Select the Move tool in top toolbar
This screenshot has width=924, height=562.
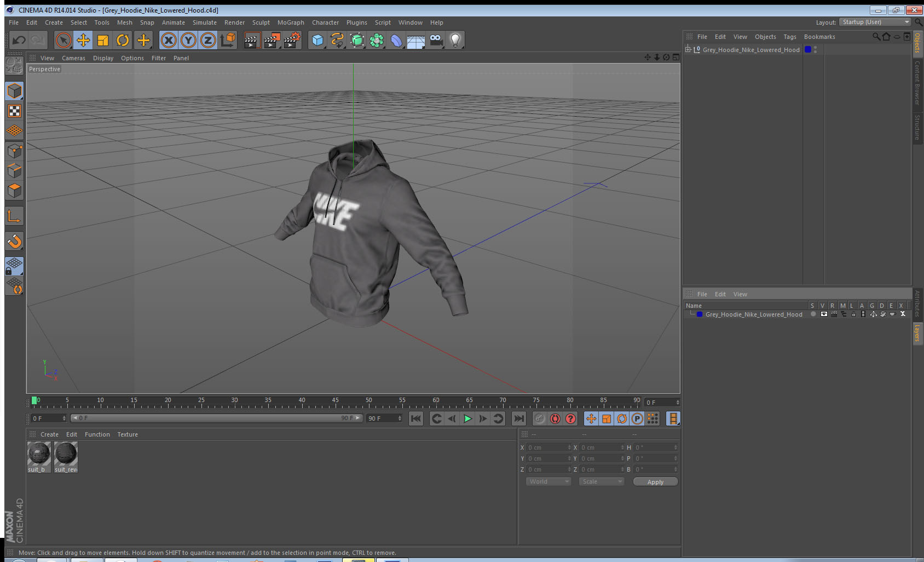click(83, 40)
